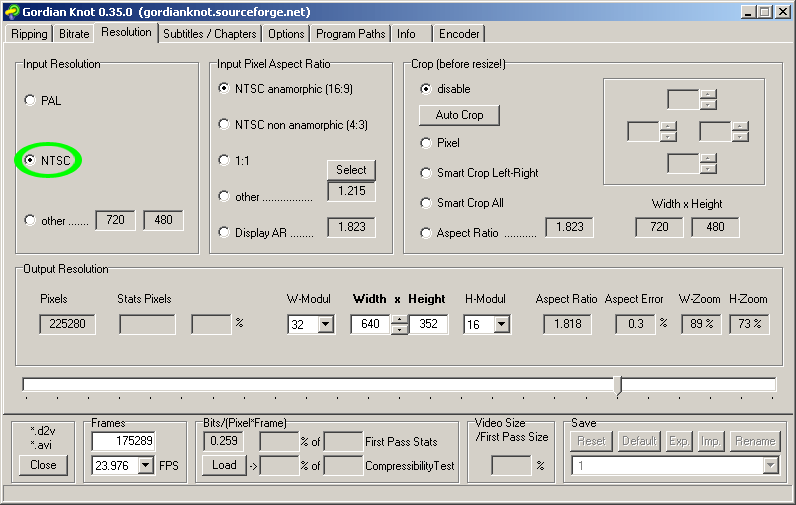The height and width of the screenshot is (505, 796).
Task: Enable Smart Crop All
Action: [x=426, y=203]
